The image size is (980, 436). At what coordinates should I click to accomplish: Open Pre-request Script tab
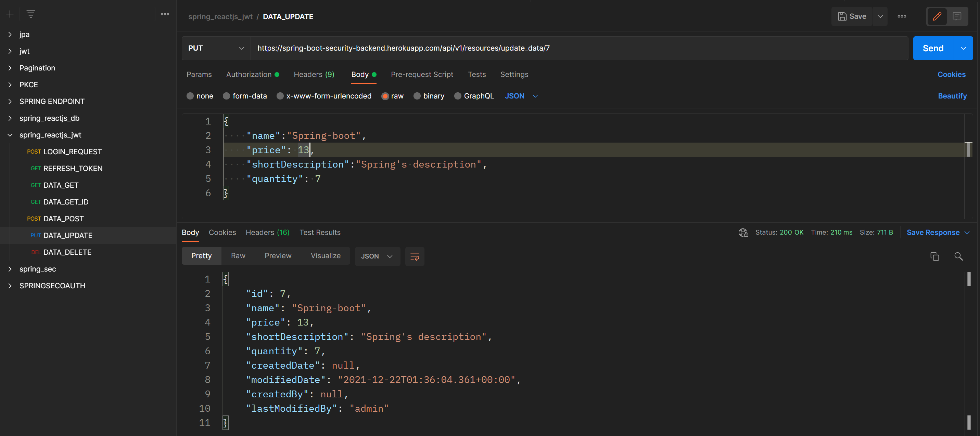[422, 75]
